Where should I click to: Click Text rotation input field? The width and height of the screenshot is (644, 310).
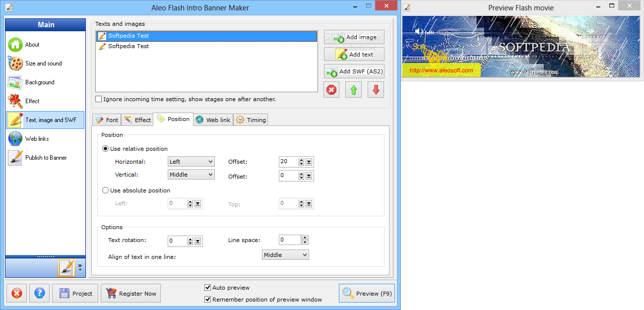pos(177,242)
